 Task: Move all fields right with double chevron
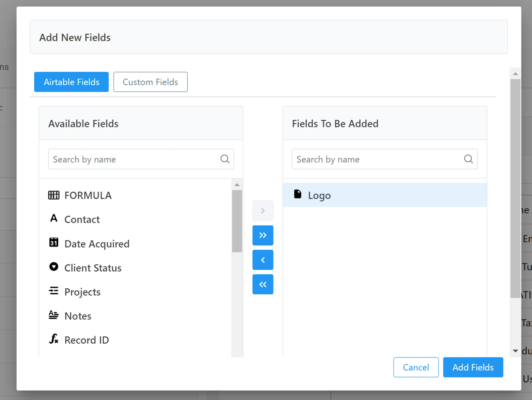[263, 235]
